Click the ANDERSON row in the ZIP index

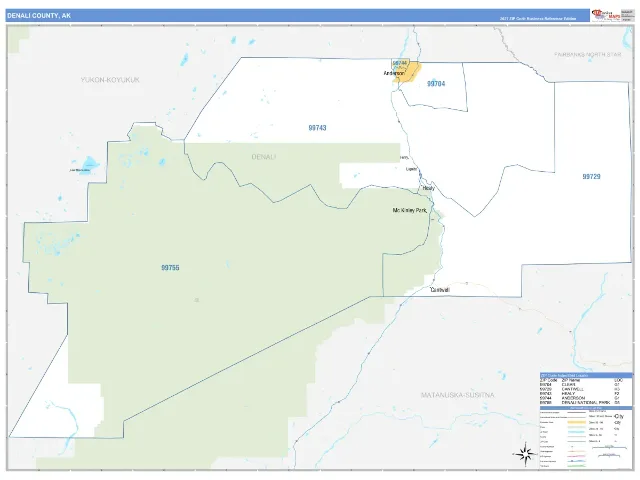click(581, 398)
